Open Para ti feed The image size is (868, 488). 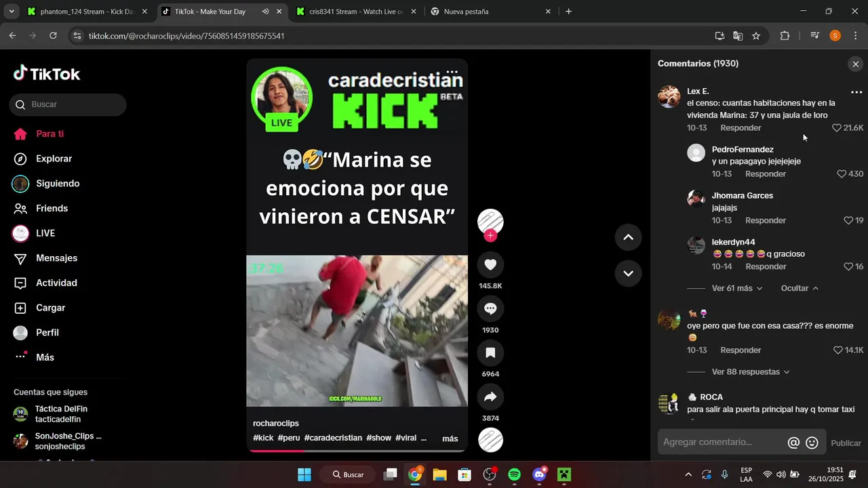pyautogui.click(x=50, y=134)
